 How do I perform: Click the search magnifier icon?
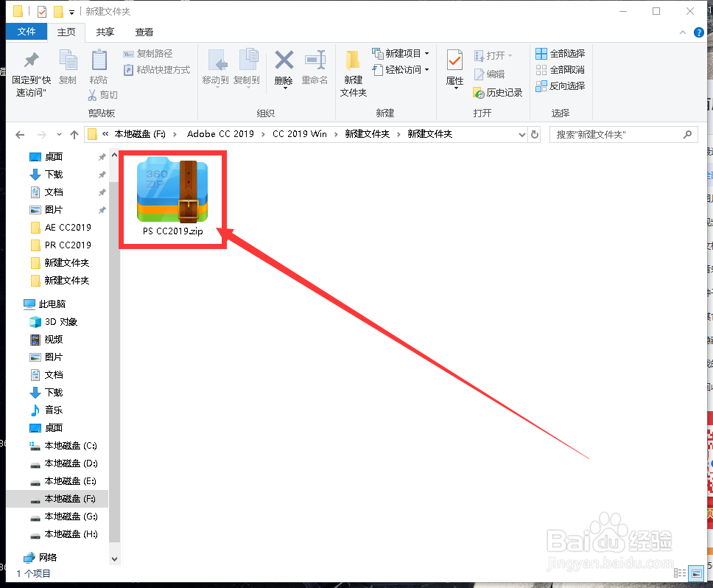[x=687, y=135]
